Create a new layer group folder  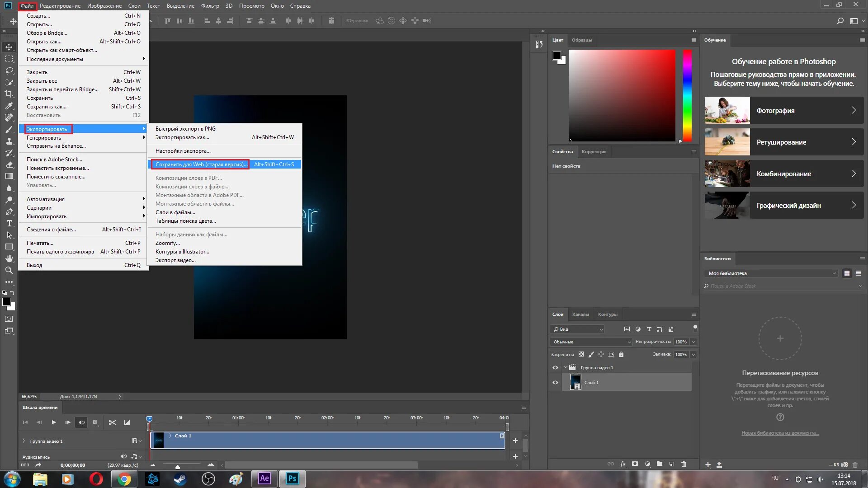tap(660, 464)
